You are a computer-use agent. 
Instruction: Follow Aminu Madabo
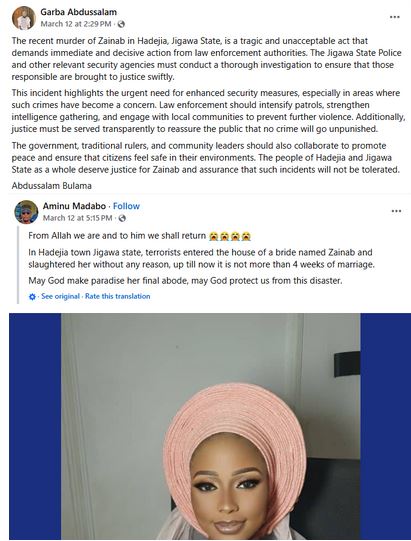coord(126,206)
